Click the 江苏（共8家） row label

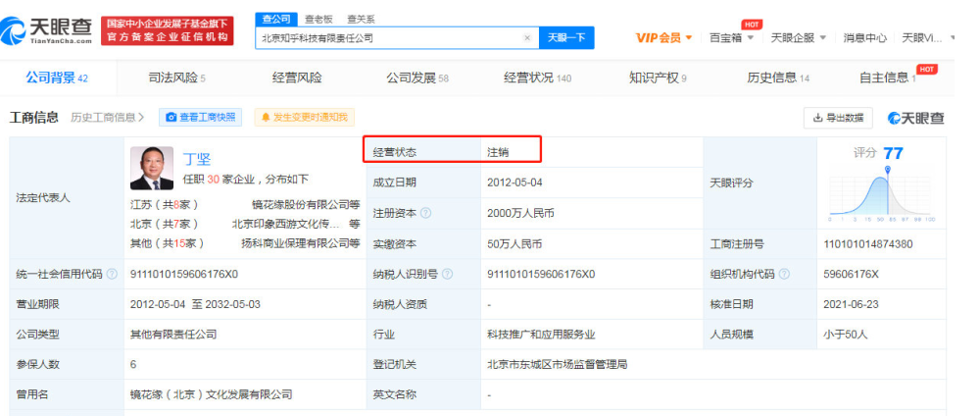point(165,204)
